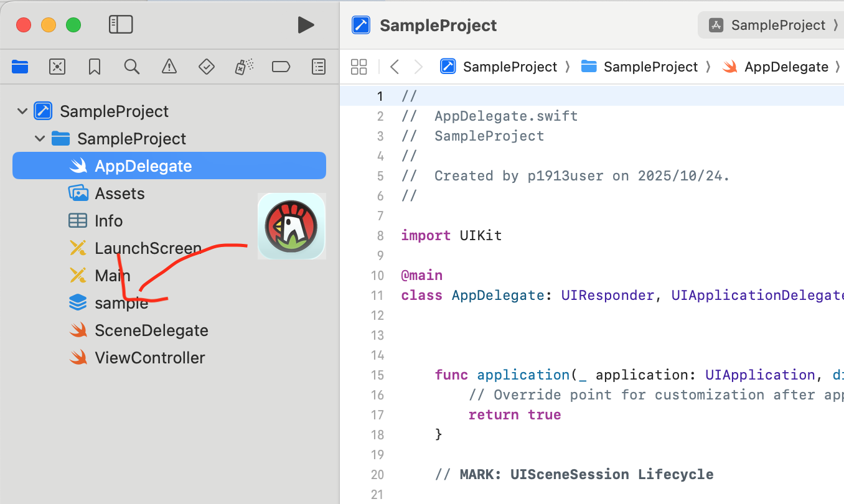Run the project with the play button

306,25
